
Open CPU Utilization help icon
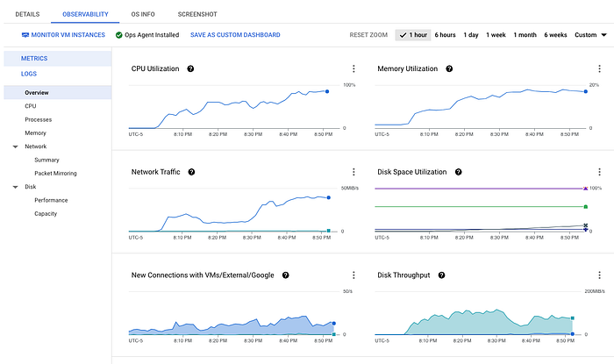click(x=190, y=68)
